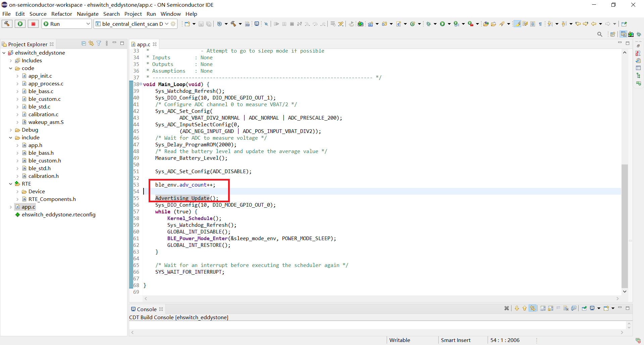
Task: Select wakeup_asm.S file
Action: (x=46, y=122)
